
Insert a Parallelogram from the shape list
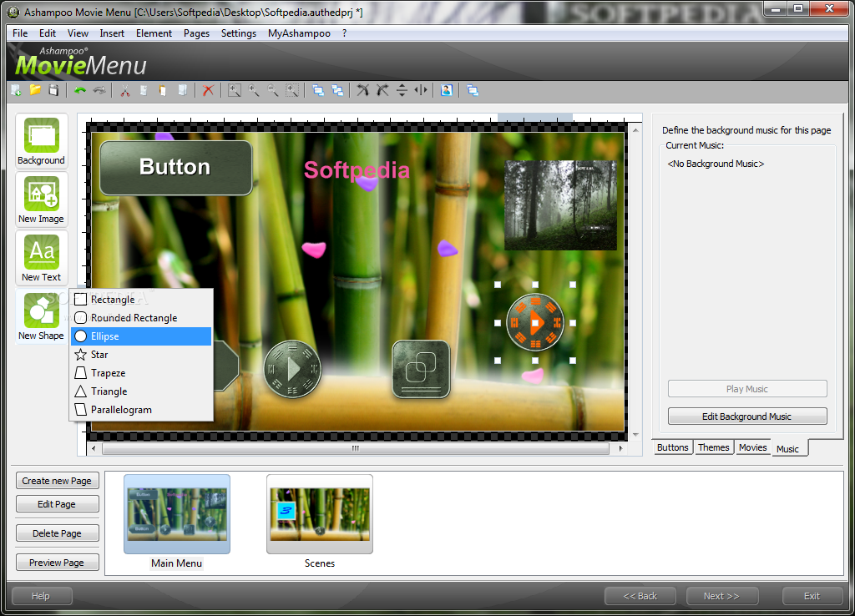(x=141, y=409)
